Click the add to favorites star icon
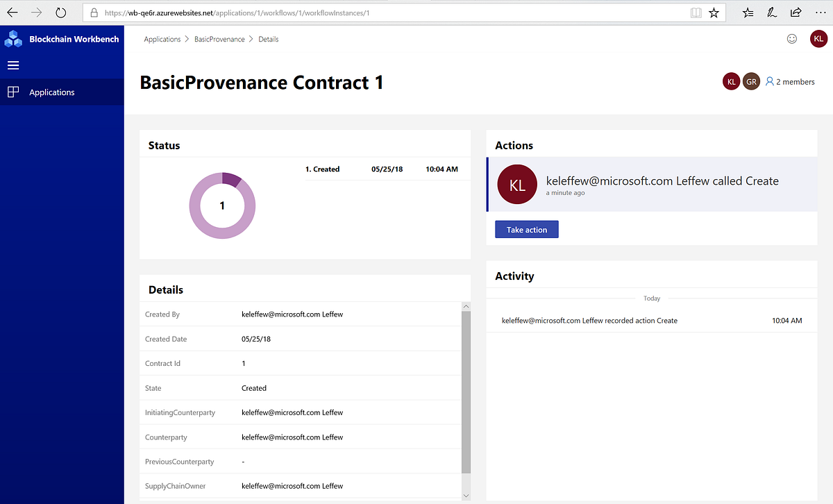The height and width of the screenshot is (504, 833). pyautogui.click(x=714, y=12)
